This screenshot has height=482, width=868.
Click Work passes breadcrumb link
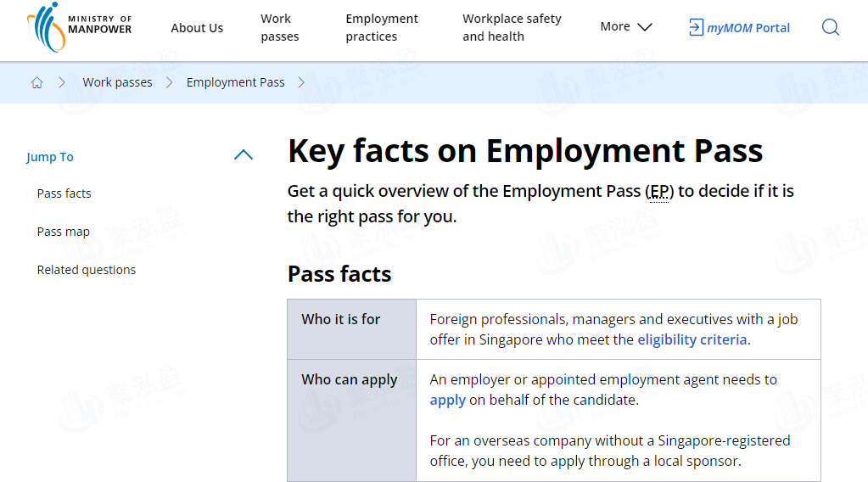[117, 82]
